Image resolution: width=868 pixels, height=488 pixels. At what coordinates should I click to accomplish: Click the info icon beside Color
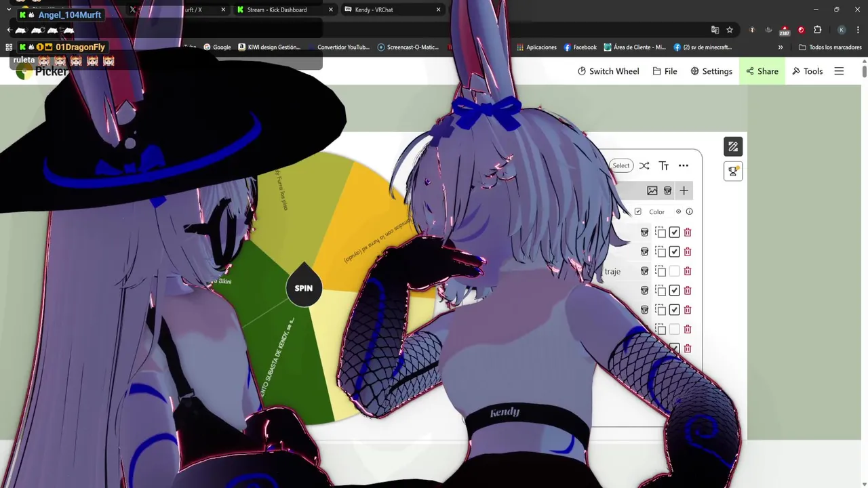click(689, 211)
